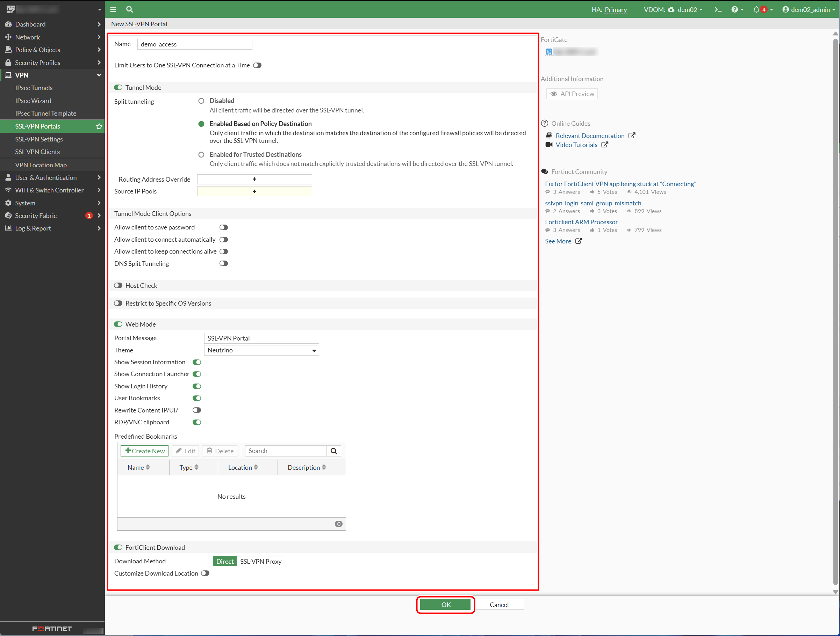The image size is (840, 636).
Task: Click the search magnifier in top bar
Action: tap(129, 9)
